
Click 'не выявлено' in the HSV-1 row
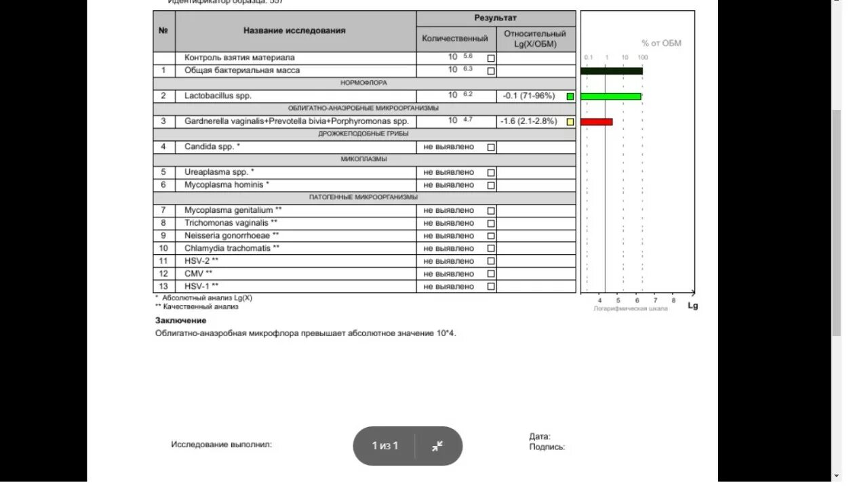(x=449, y=286)
